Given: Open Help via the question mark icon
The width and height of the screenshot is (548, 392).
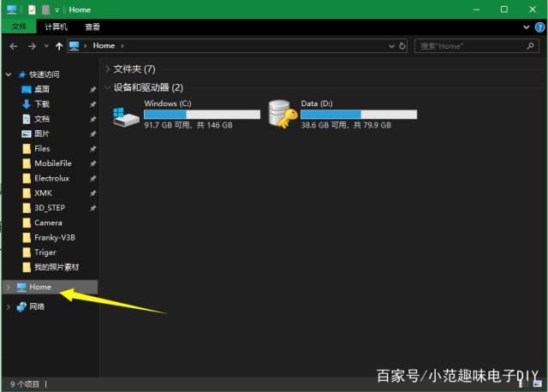Looking at the screenshot, I should click(539, 27).
